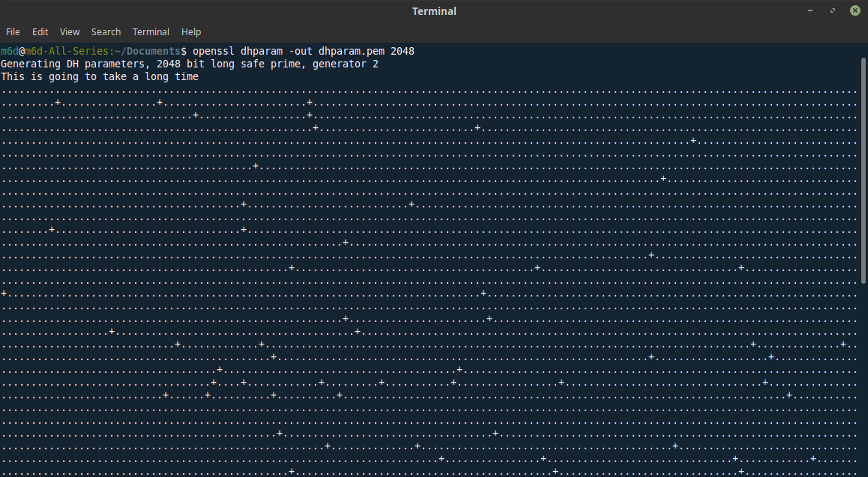The width and height of the screenshot is (868, 477).
Task: Maximize the Terminal window
Action: pyautogui.click(x=833, y=10)
